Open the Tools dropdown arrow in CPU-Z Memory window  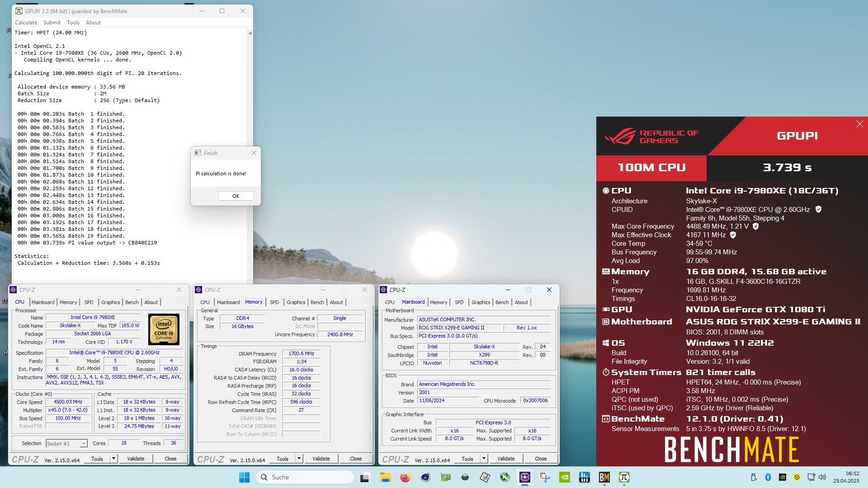click(x=299, y=459)
